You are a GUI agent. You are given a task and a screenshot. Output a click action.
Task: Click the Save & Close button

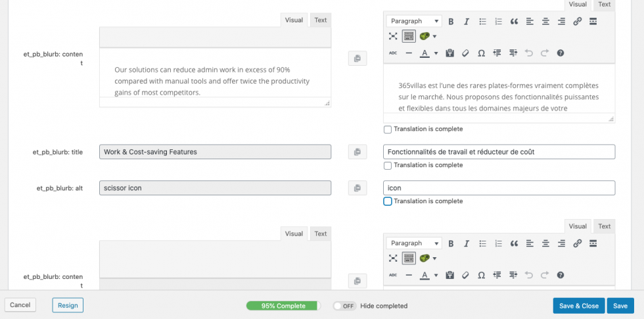pos(578,306)
